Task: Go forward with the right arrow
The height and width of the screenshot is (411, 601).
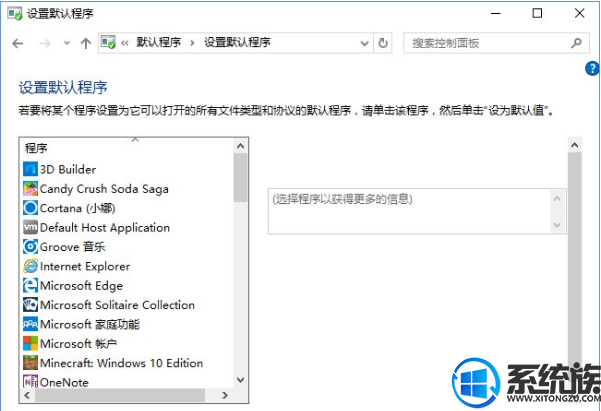Action: [45, 43]
